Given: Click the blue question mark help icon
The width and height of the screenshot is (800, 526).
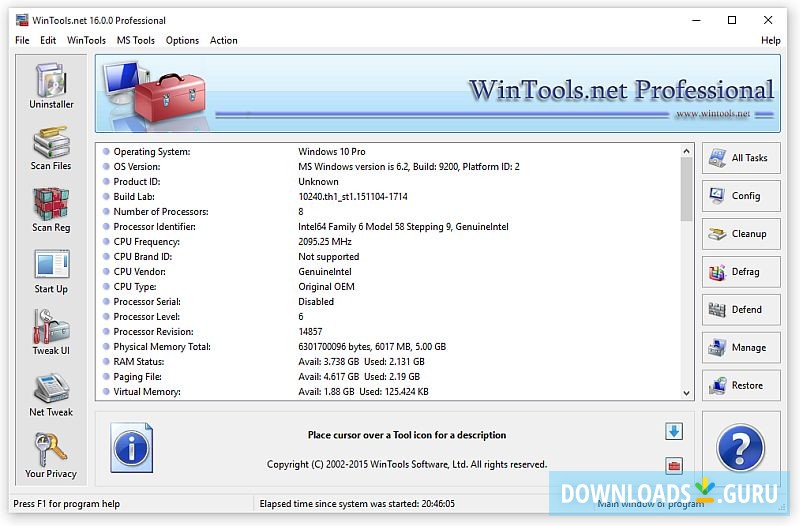Looking at the screenshot, I should point(740,448).
